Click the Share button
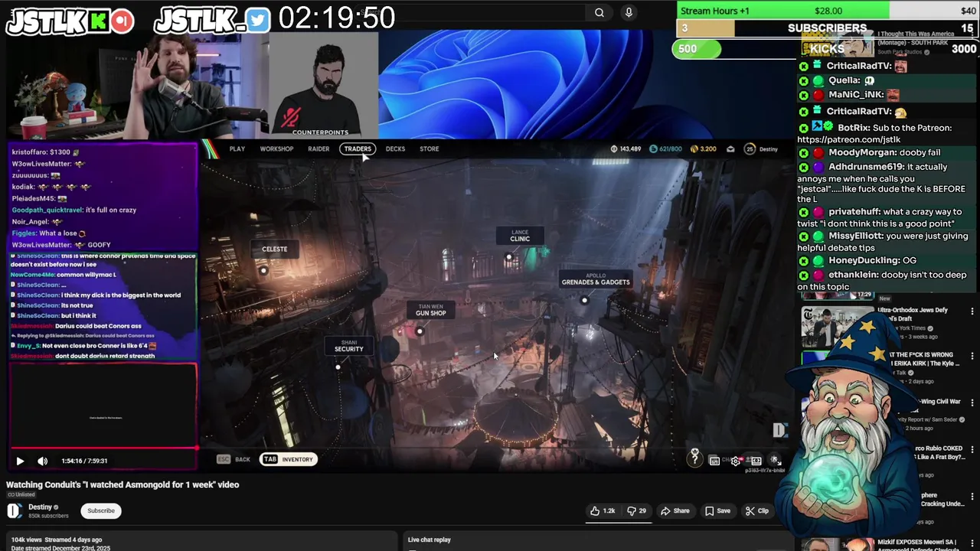 pyautogui.click(x=675, y=510)
